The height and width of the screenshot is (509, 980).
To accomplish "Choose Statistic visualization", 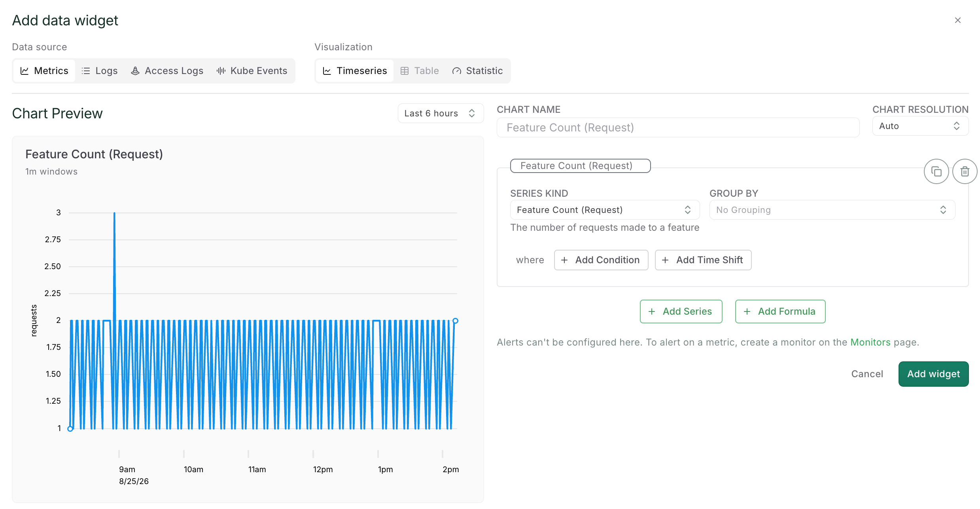I will tap(477, 71).
